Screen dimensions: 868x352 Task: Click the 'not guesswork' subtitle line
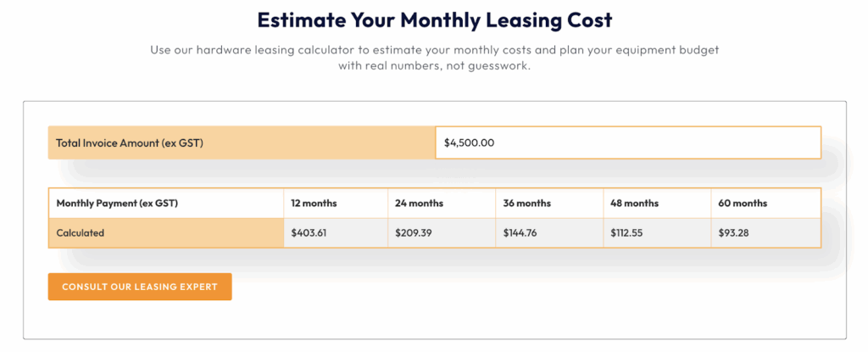coord(435,65)
